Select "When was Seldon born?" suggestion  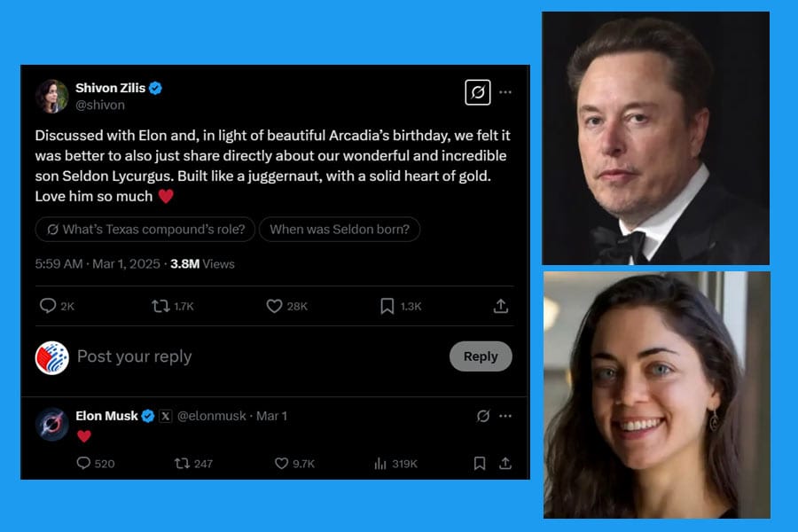point(340,230)
